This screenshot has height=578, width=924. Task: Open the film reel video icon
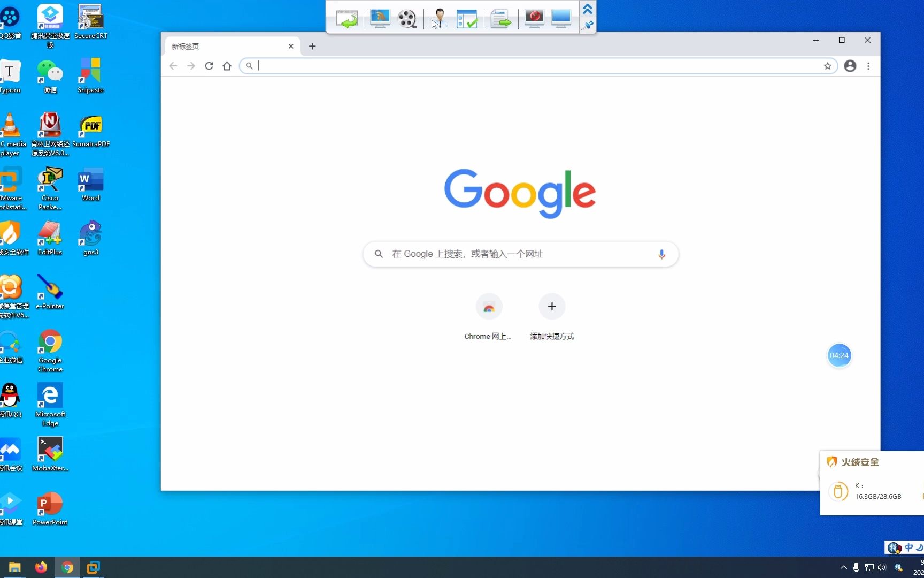click(407, 19)
